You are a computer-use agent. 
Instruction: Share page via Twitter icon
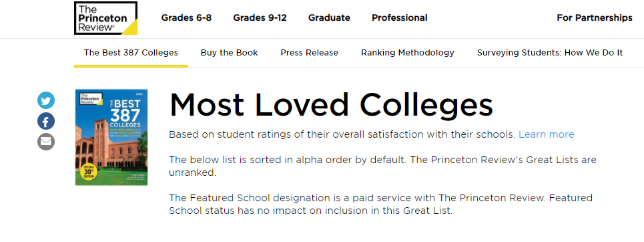46,100
